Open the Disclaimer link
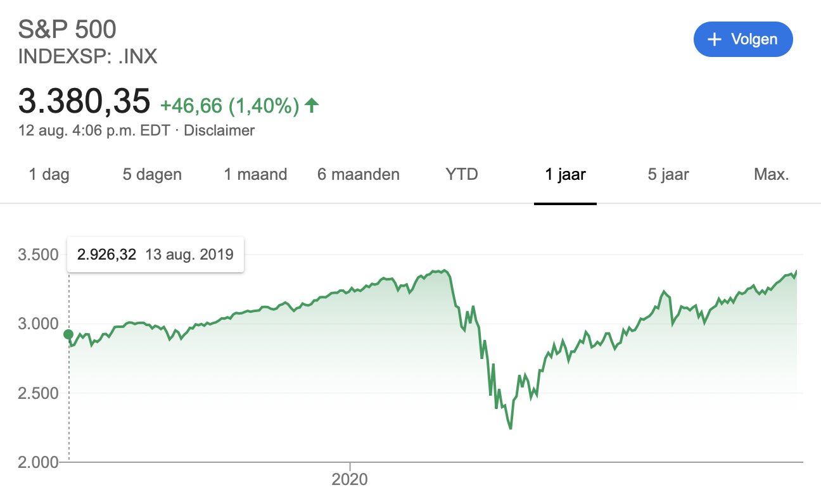821x504 pixels. pos(219,130)
